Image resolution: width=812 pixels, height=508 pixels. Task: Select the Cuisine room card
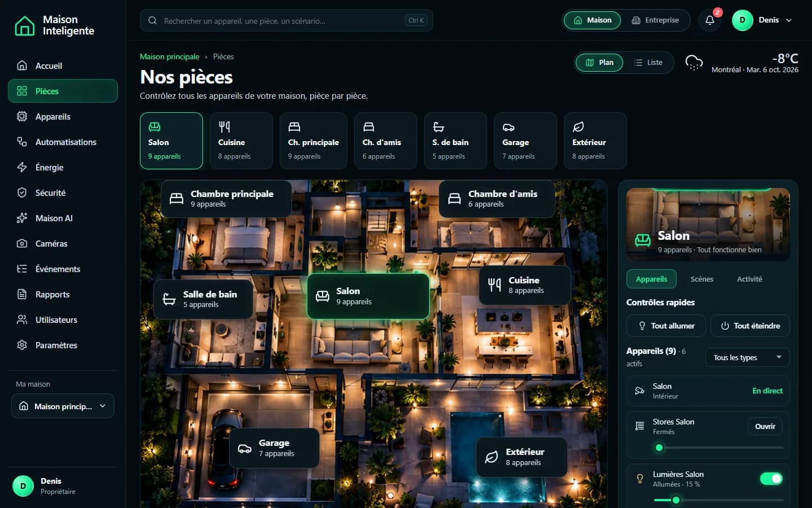241,141
